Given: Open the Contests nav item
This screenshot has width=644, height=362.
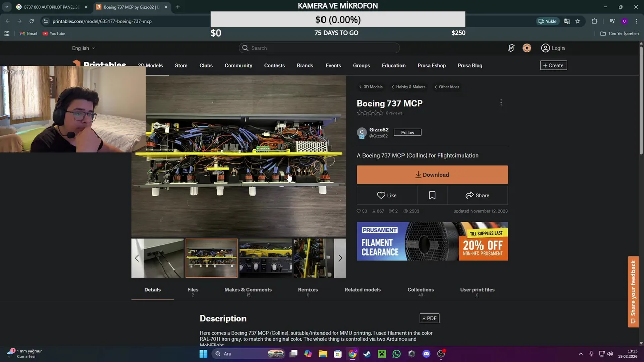Looking at the screenshot, I should click(274, 66).
